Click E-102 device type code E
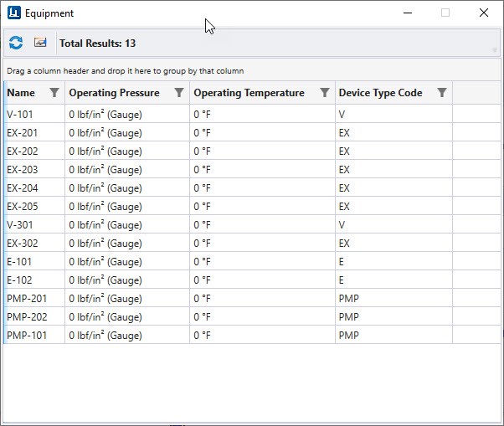This screenshot has height=426, width=504. click(342, 280)
